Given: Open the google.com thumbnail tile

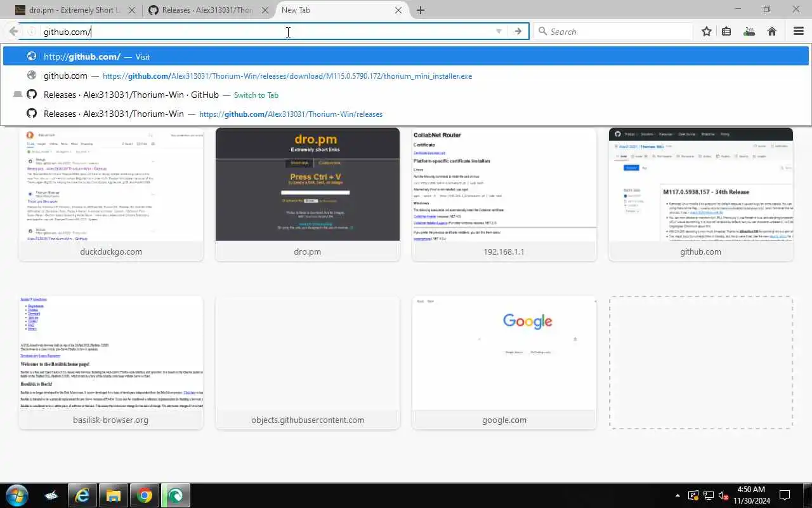Looking at the screenshot, I should tap(504, 363).
